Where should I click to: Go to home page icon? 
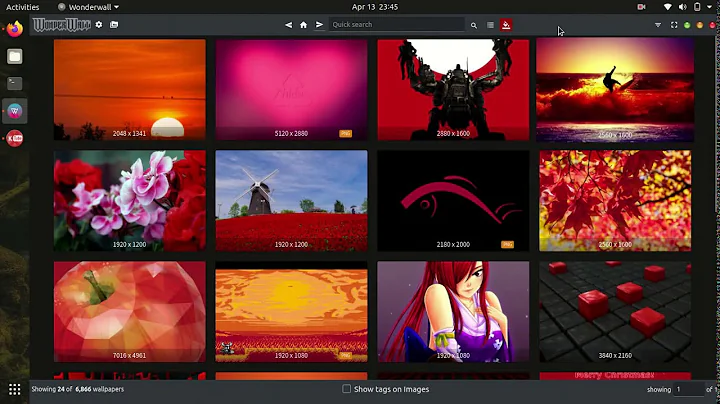pyautogui.click(x=304, y=25)
